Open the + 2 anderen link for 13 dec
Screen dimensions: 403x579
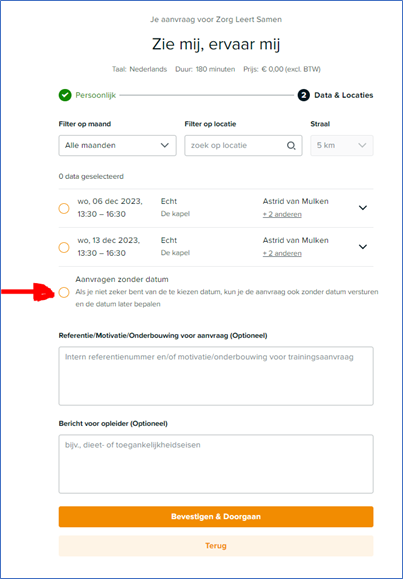(282, 253)
